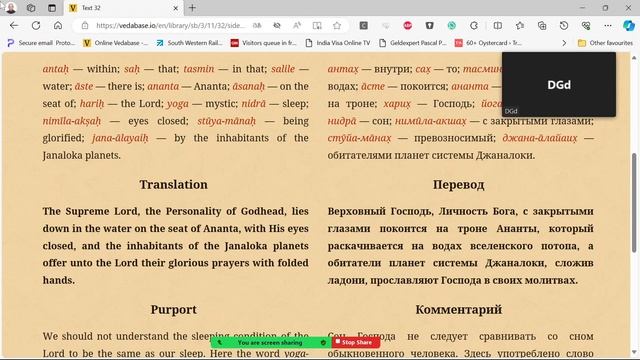Open the green circular extension icon
The height and width of the screenshot is (360, 640).
point(451,25)
